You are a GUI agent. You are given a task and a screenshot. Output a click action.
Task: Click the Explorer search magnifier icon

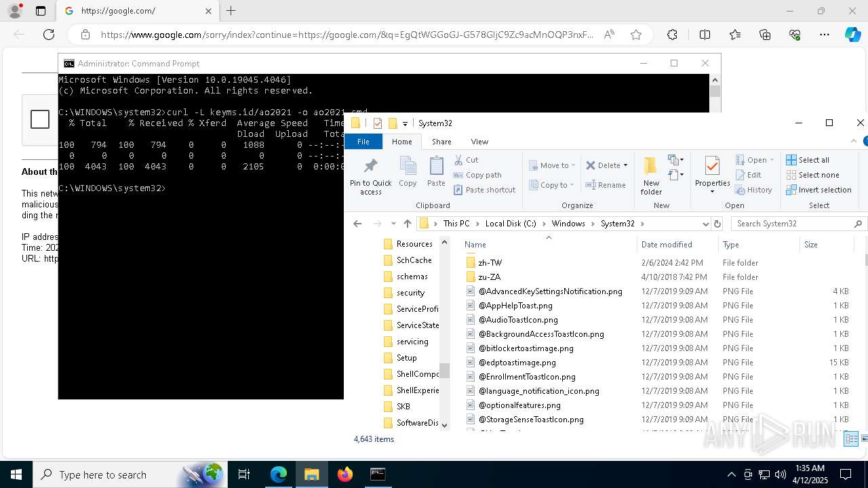coord(858,224)
